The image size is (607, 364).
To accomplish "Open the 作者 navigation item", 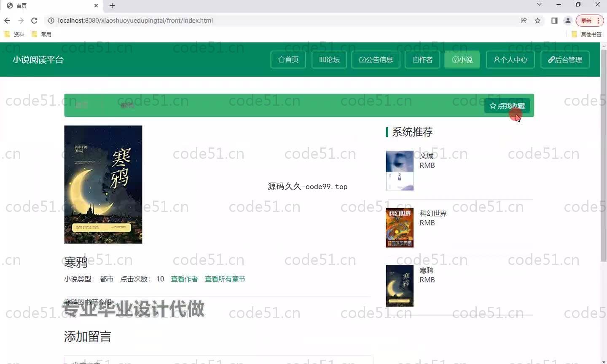I will point(422,59).
